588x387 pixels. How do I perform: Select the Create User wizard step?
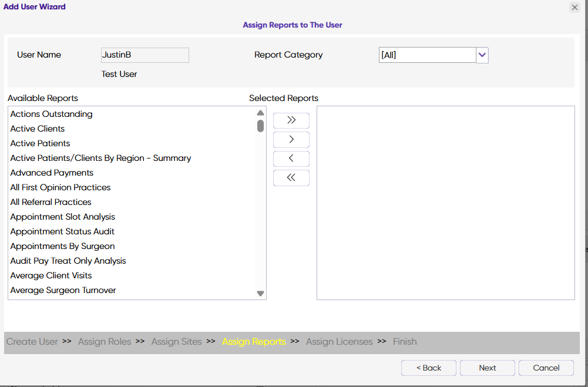(x=32, y=342)
